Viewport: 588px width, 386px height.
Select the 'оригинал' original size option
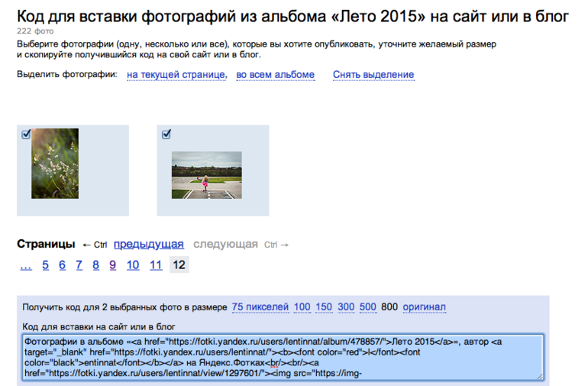(x=424, y=307)
